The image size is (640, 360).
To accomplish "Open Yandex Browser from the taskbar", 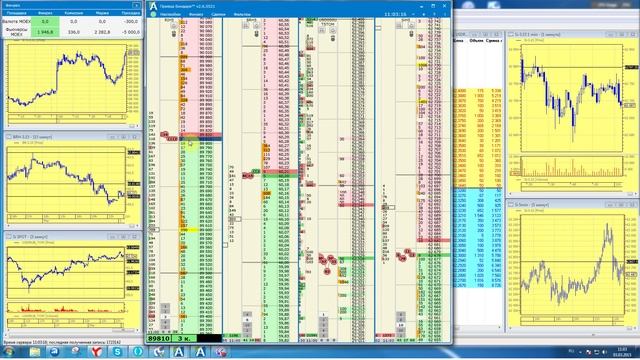I will pos(96,351).
